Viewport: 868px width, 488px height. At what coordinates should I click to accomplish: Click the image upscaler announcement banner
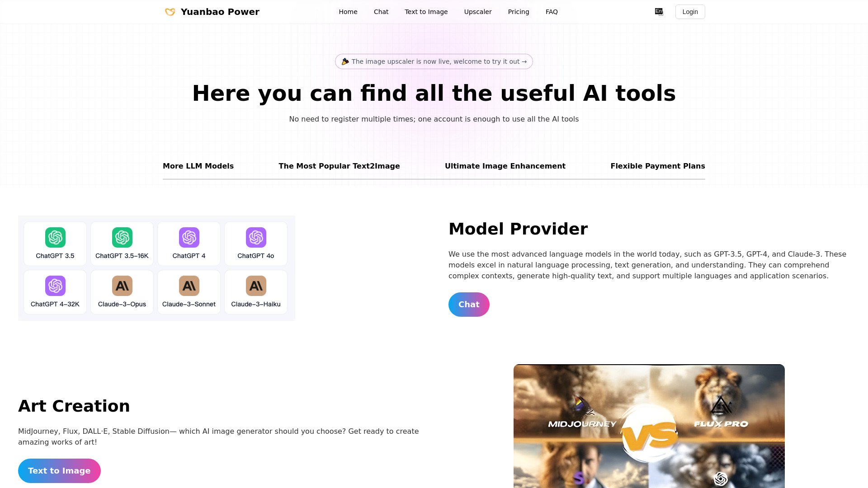pos(434,61)
